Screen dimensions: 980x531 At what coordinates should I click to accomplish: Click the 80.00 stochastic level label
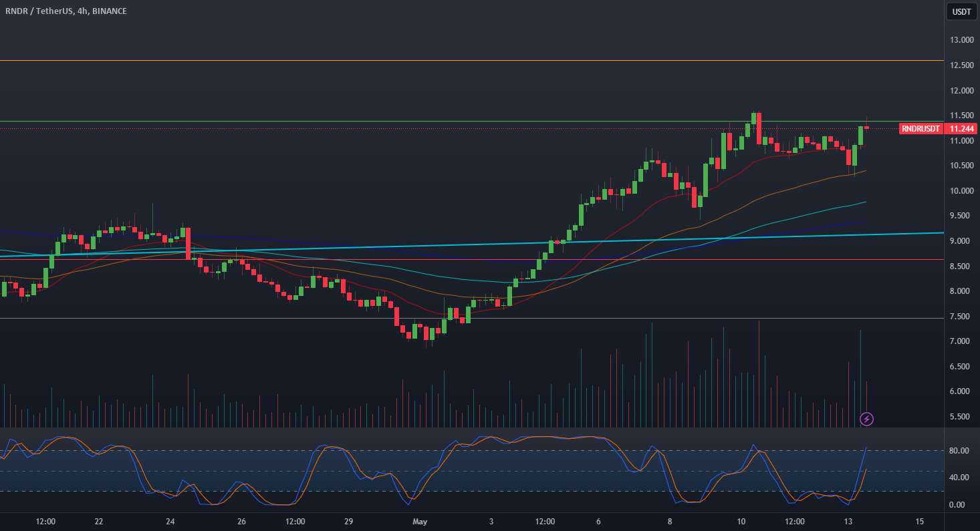[x=960, y=451]
